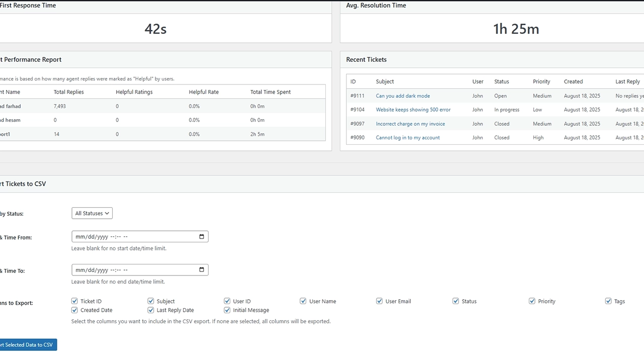
Task: Expand the All Statuses dropdown
Action: [x=92, y=213]
